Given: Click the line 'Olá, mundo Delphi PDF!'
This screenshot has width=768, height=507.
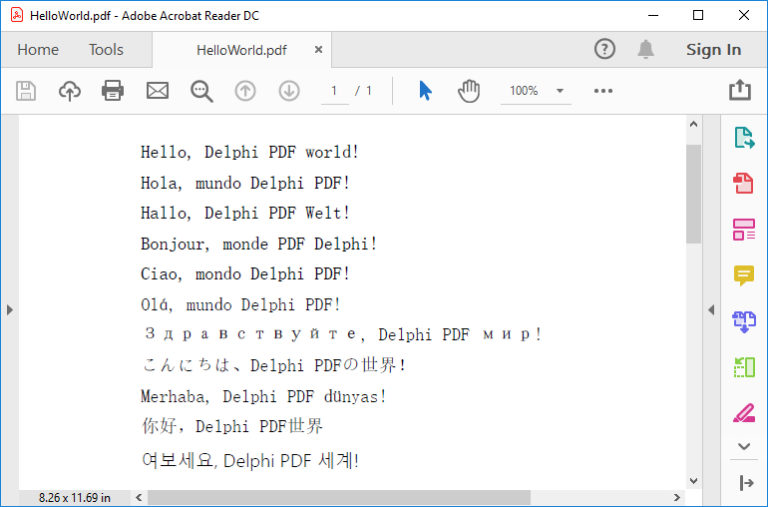Looking at the screenshot, I should (240, 305).
